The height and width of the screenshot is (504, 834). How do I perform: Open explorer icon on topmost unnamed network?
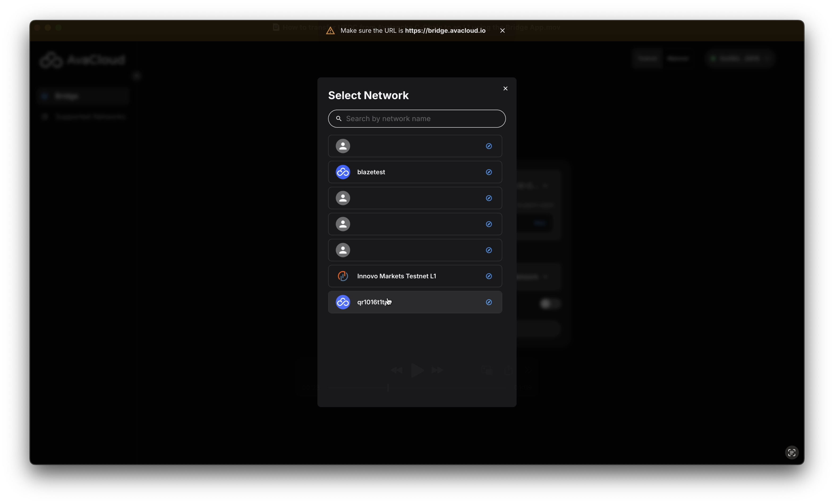[x=489, y=146]
